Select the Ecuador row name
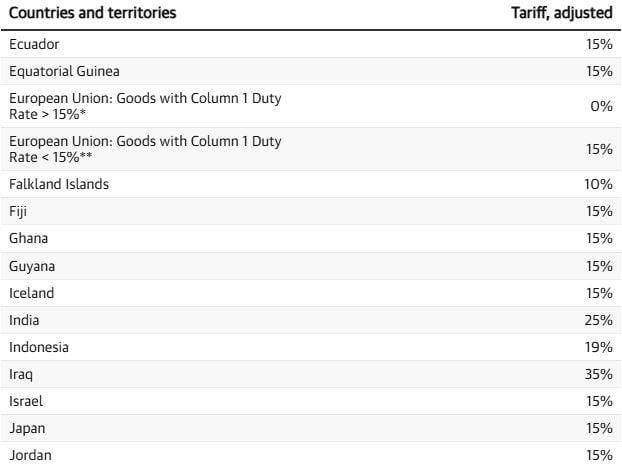The width and height of the screenshot is (622, 474). 36,45
